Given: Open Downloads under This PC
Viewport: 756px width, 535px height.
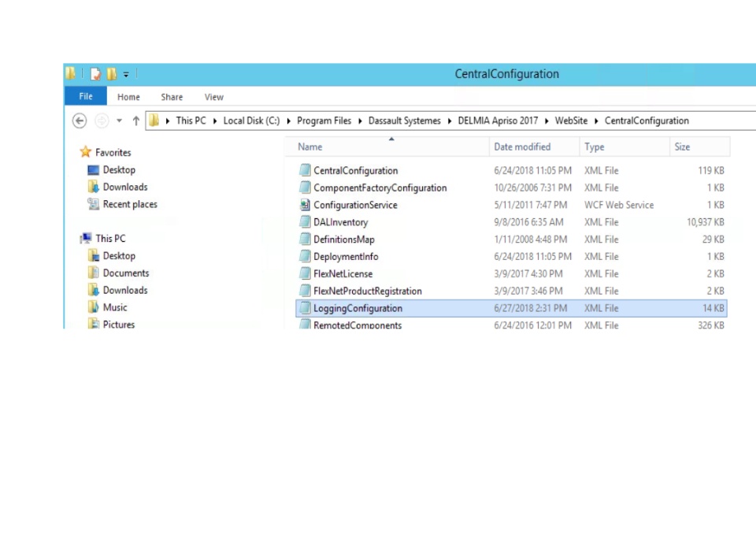Looking at the screenshot, I should coord(125,291).
